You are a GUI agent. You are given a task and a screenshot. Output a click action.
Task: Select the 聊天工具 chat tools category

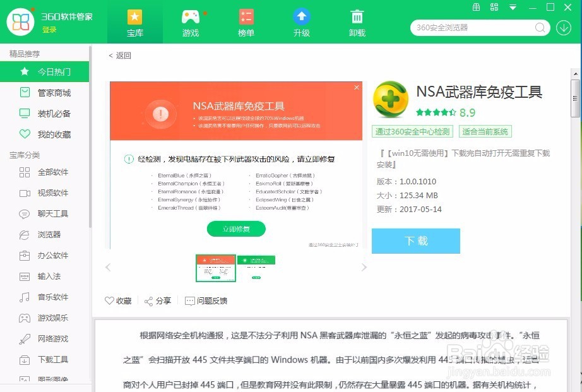click(x=54, y=213)
